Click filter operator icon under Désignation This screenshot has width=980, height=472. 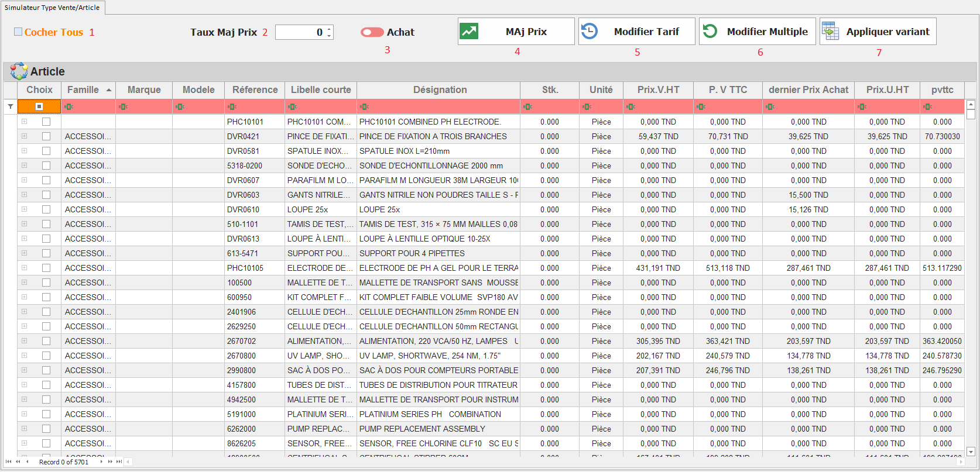[364, 106]
